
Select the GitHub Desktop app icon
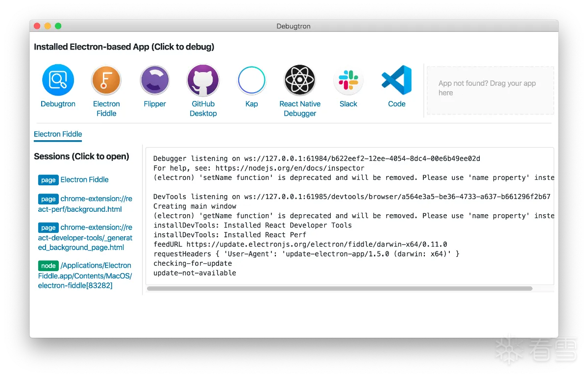[203, 80]
